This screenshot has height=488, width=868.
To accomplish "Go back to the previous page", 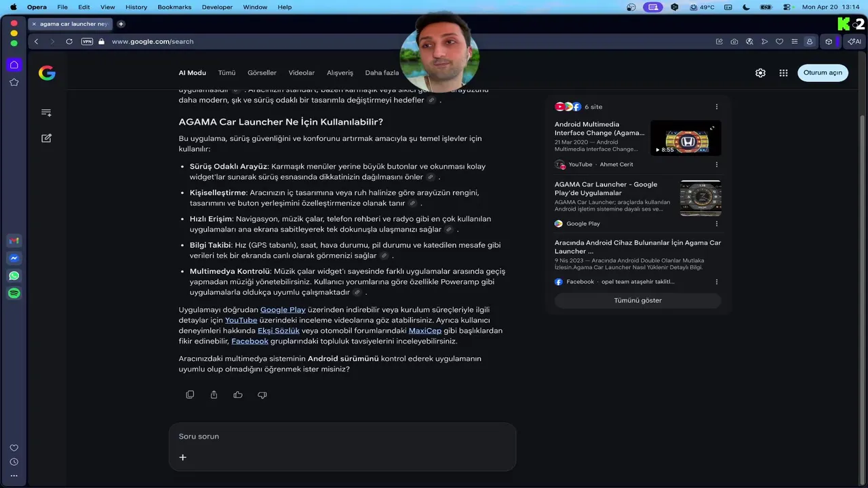I will pos(36,41).
